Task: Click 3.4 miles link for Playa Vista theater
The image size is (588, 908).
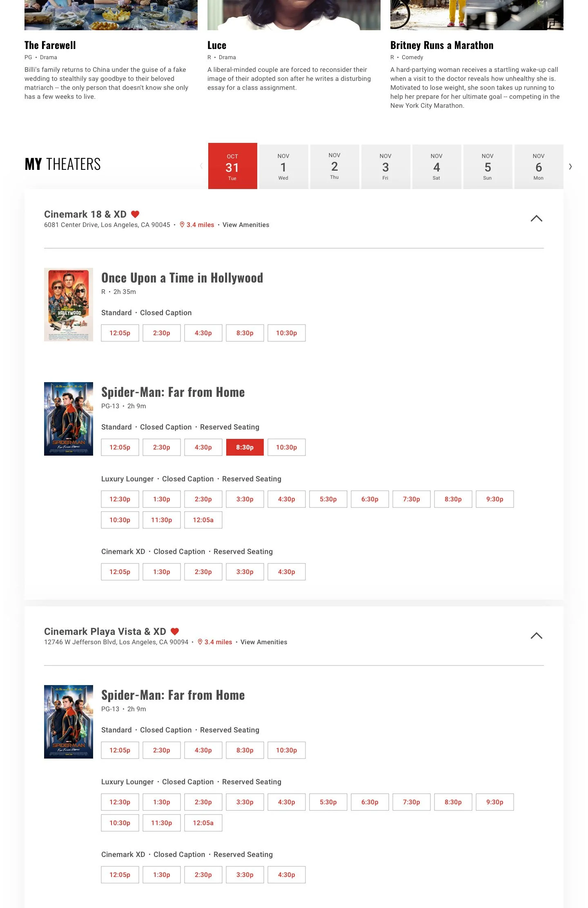Action: click(218, 642)
